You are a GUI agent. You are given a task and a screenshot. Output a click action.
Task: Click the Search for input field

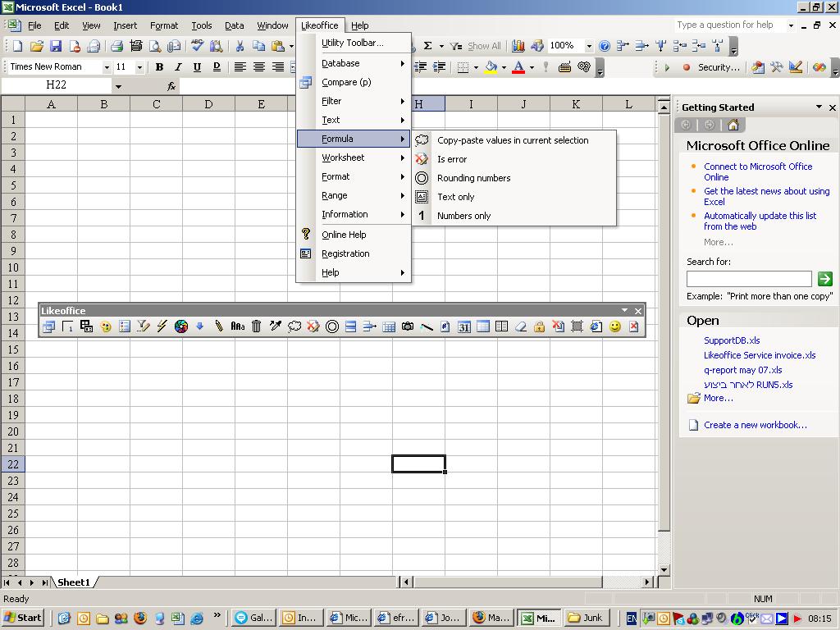pyautogui.click(x=749, y=279)
